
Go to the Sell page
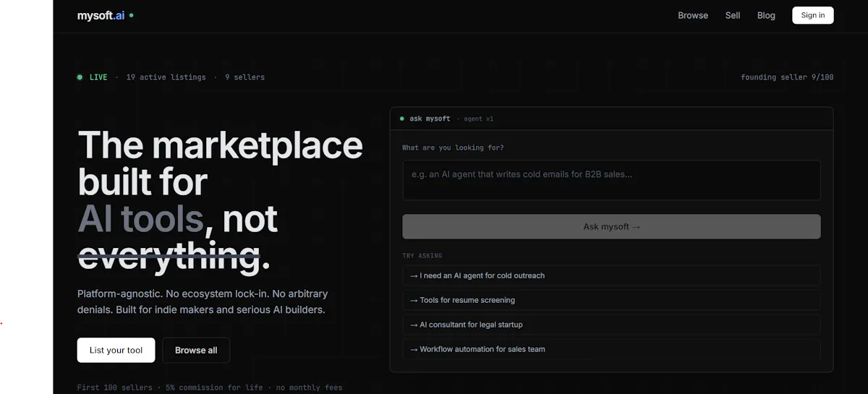click(733, 15)
